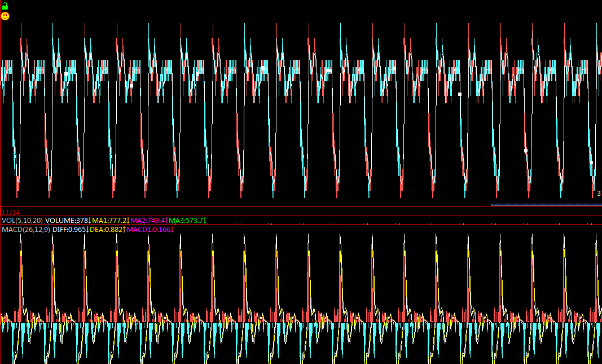
Task: Click the DIFF:0.965 readout
Action: pos(69,230)
